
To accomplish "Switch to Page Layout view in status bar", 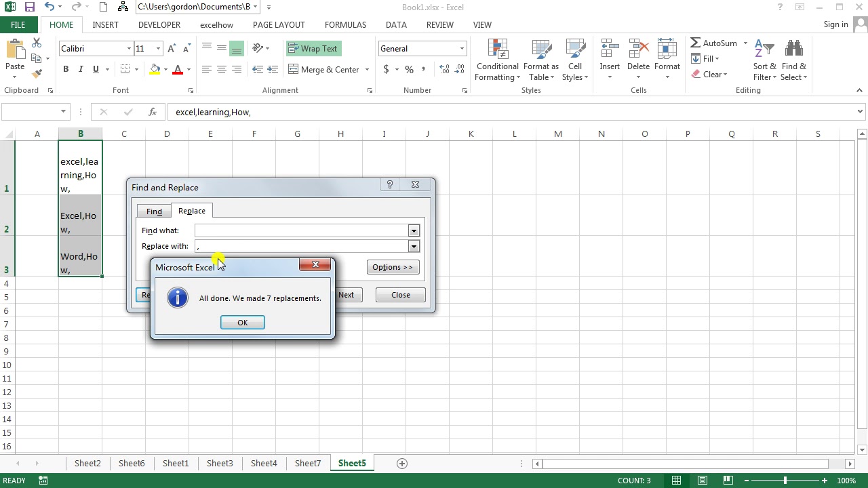I will [703, 481].
